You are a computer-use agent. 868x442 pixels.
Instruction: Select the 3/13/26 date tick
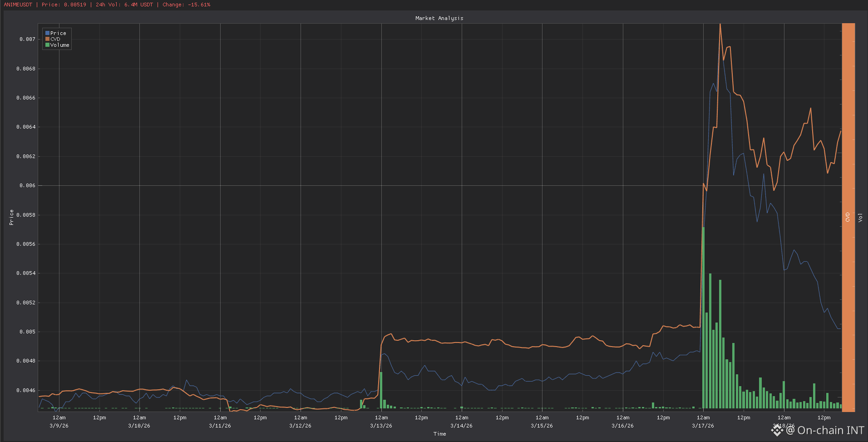tap(381, 426)
